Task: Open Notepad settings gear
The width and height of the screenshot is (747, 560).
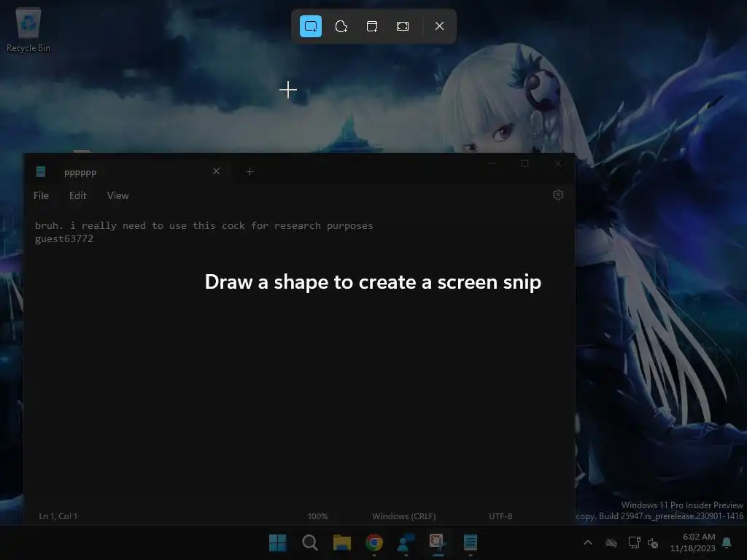Action: click(558, 195)
